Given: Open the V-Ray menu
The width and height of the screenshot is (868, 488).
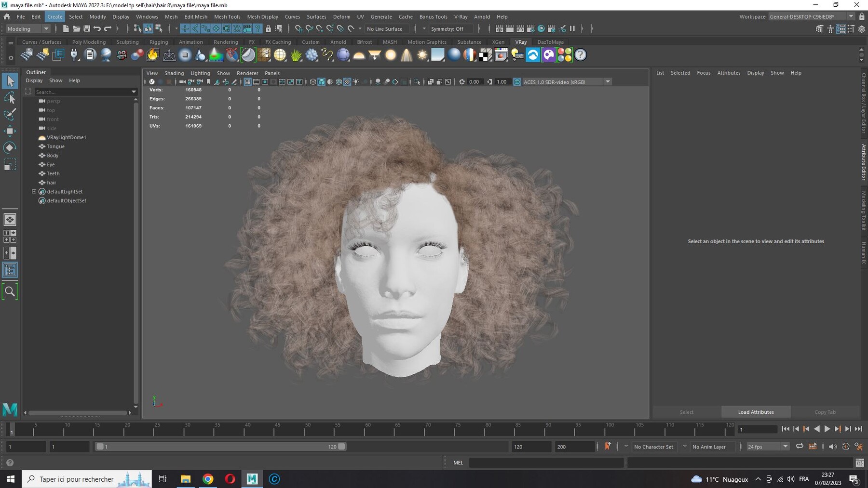Looking at the screenshot, I should click(x=461, y=16).
